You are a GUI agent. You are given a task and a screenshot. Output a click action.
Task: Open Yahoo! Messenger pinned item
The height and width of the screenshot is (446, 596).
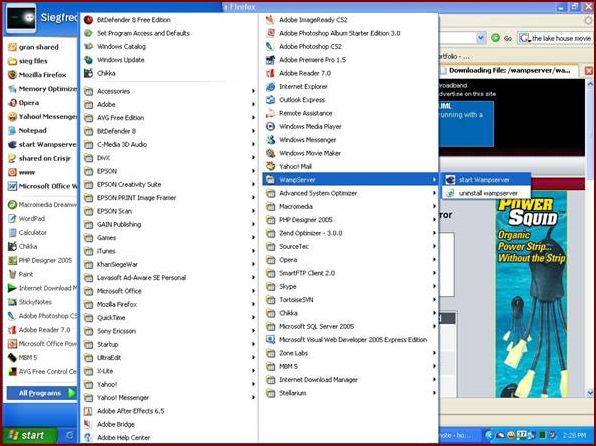click(42, 116)
